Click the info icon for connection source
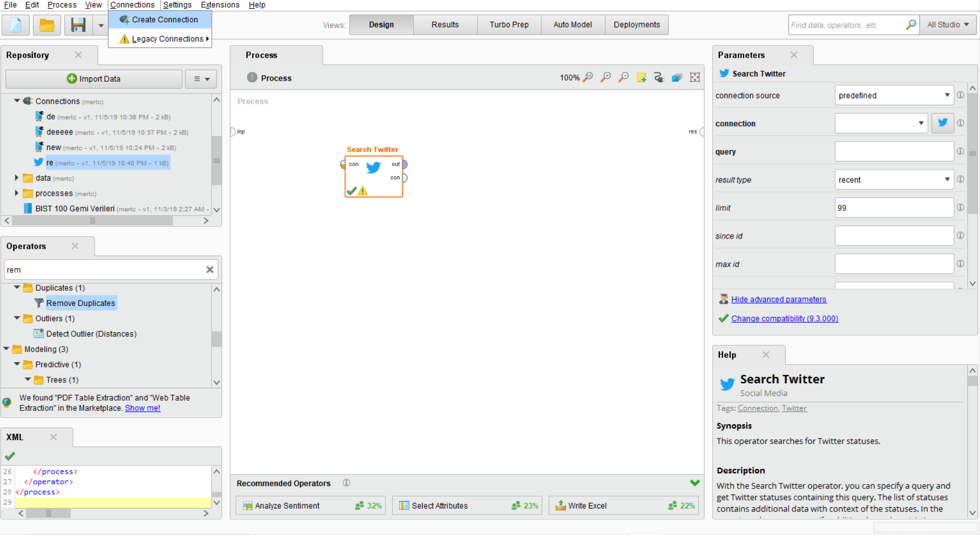 click(961, 95)
